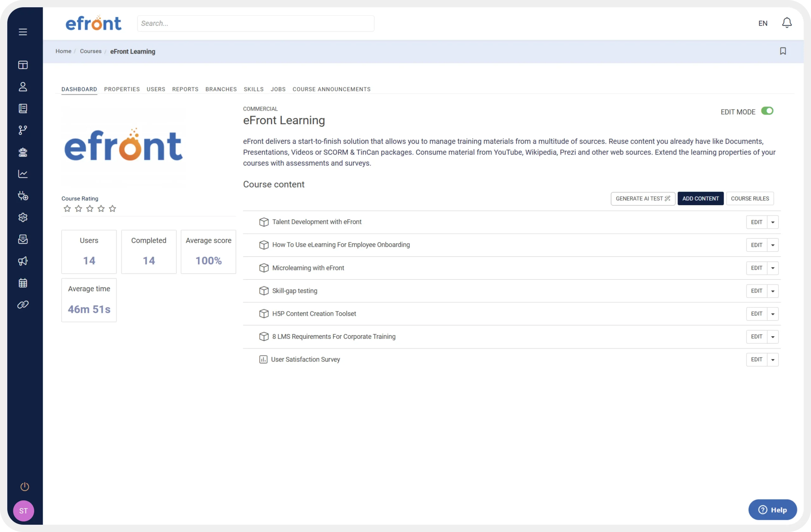Expand dropdown arrow for H5P Content row
This screenshot has height=532, width=811.
point(772,314)
